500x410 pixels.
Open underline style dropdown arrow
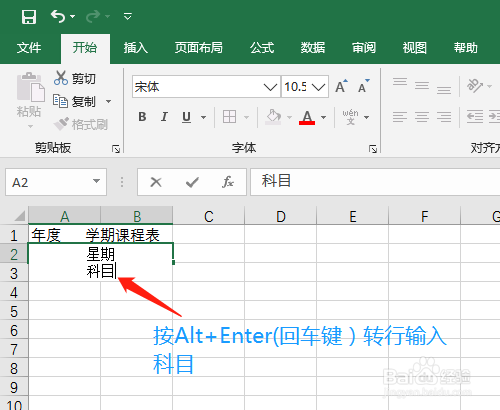(203, 117)
